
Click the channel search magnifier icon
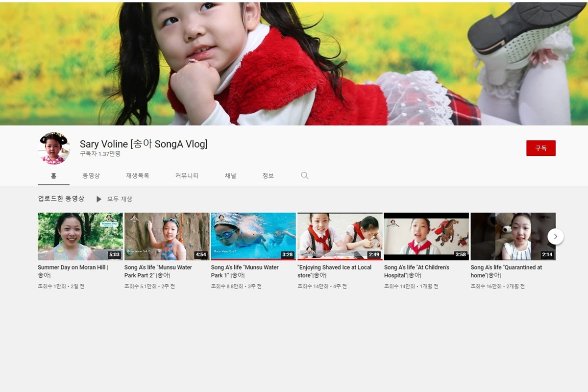click(x=304, y=175)
